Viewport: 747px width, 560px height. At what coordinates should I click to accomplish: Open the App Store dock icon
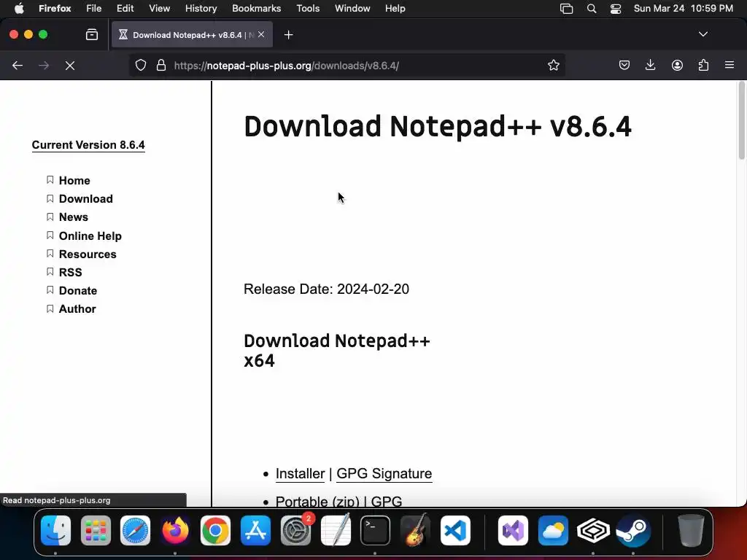(x=256, y=531)
